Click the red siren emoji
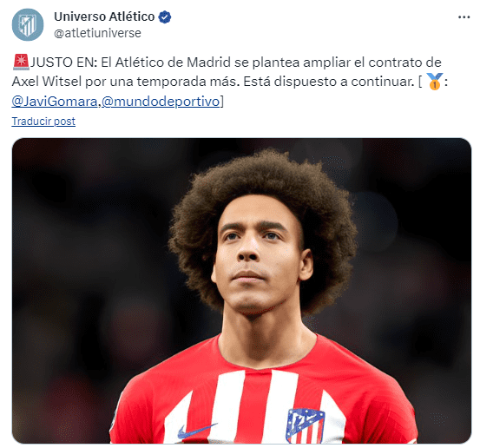This screenshot has height=448, width=480. coord(21,62)
